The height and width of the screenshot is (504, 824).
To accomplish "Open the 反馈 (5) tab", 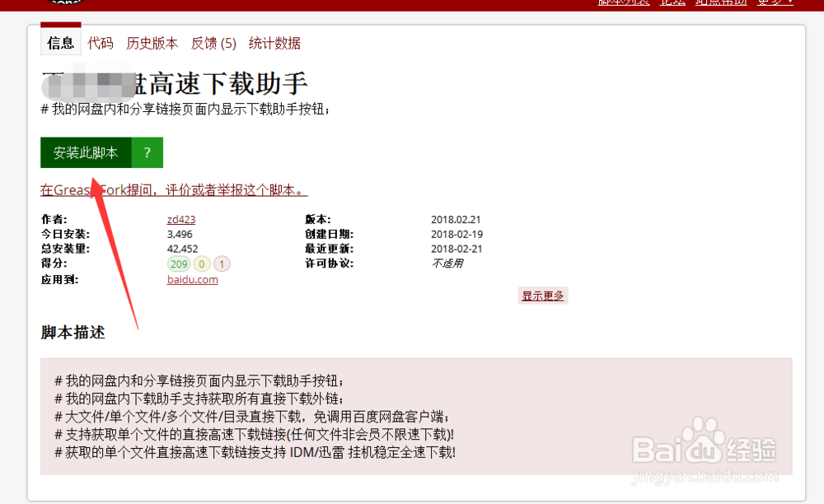I will tap(213, 43).
